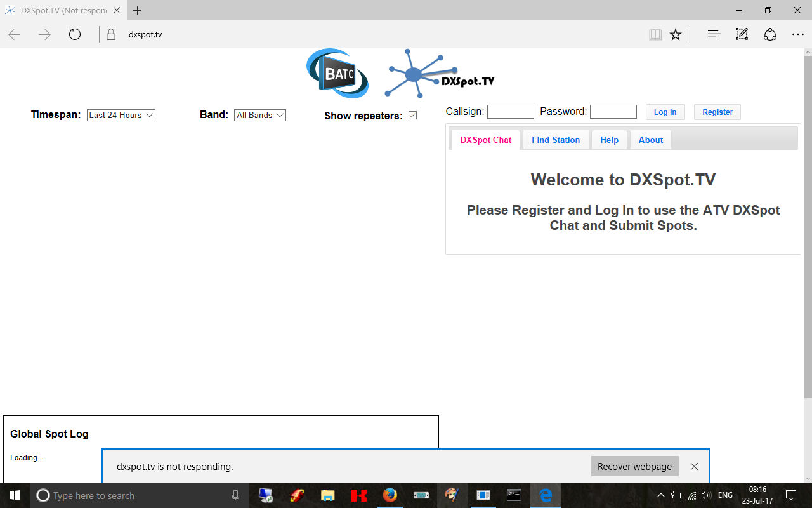Expand the Timespan dropdown
This screenshot has height=508, width=812.
[x=121, y=115]
